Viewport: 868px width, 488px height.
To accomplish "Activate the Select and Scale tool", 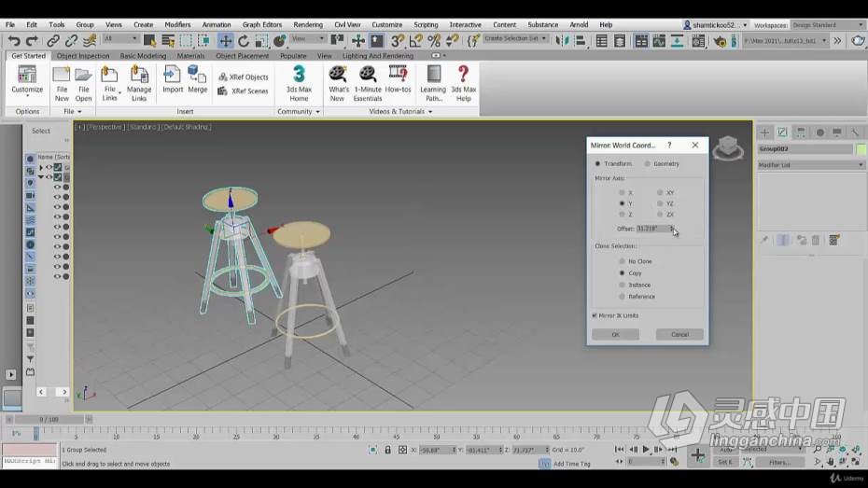I will pyautogui.click(x=261, y=40).
